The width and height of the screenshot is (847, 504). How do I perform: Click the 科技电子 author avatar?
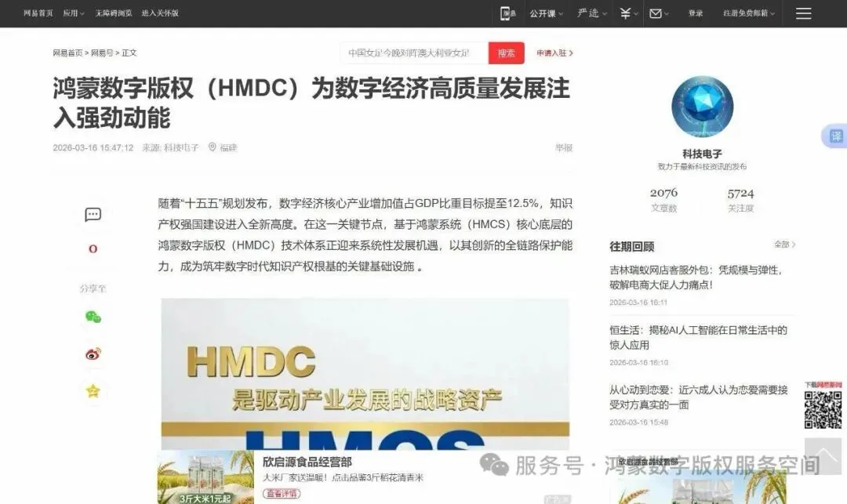702,107
